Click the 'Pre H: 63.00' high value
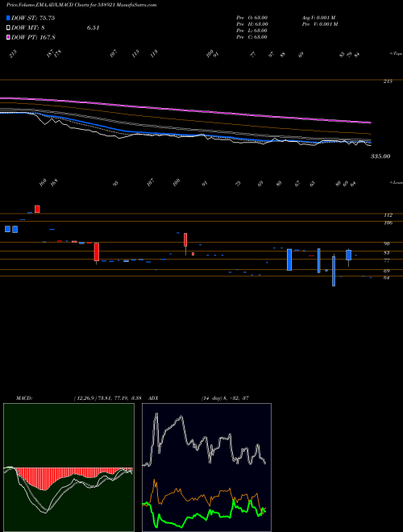The height and width of the screenshot is (532, 403). click(252, 24)
